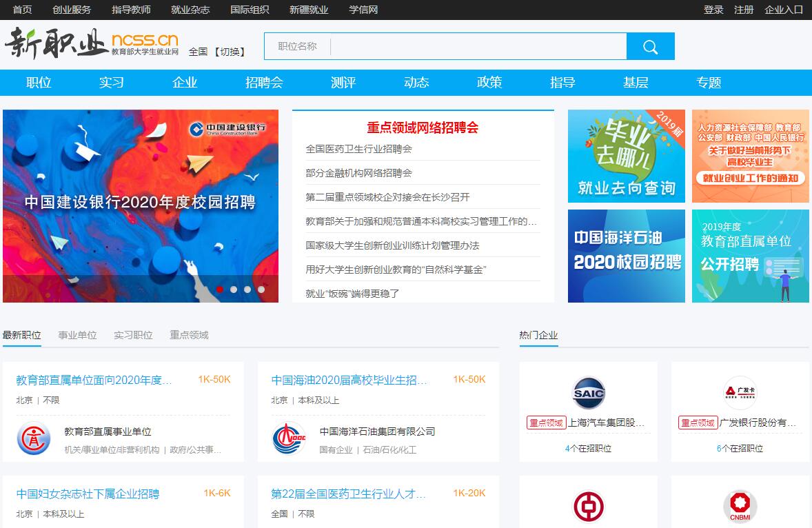Open the 毕业去哪儿 就业去向查询 banner

click(x=626, y=156)
